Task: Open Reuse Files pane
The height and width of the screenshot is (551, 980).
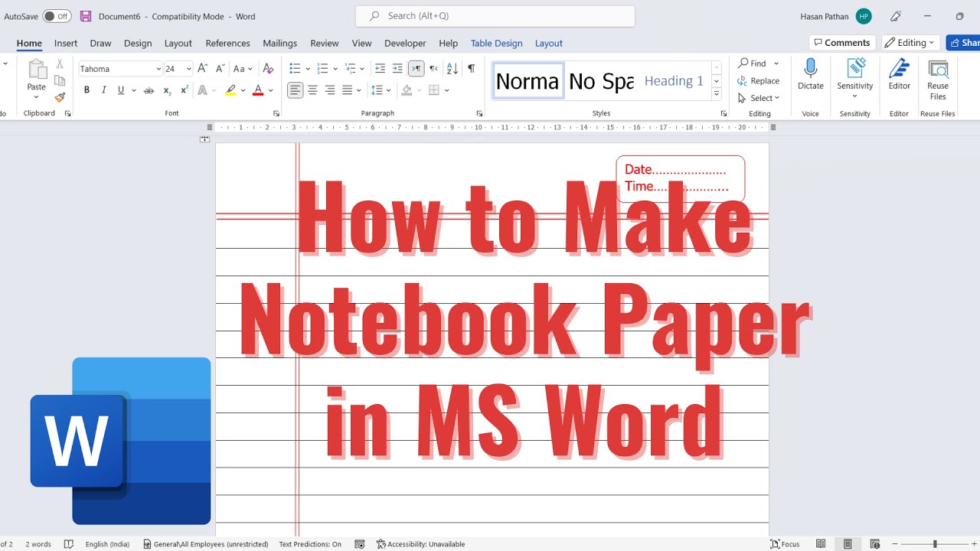Action: 938,80
